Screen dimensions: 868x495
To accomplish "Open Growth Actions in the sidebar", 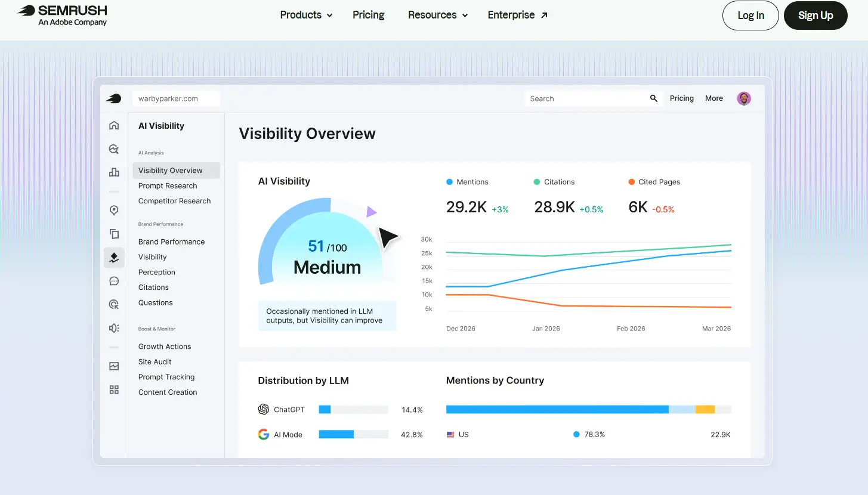I will tap(165, 346).
